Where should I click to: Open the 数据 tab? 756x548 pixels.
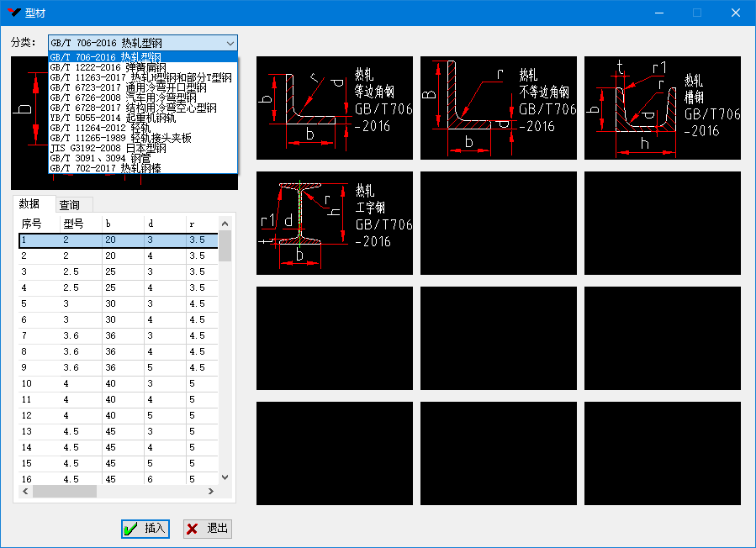[x=29, y=204]
